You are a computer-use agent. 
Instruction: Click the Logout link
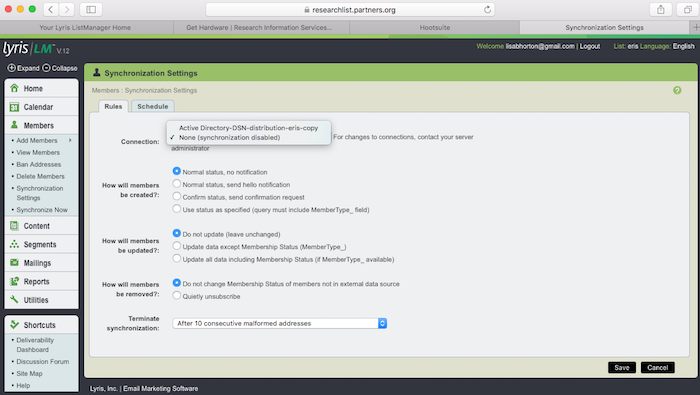(x=590, y=46)
